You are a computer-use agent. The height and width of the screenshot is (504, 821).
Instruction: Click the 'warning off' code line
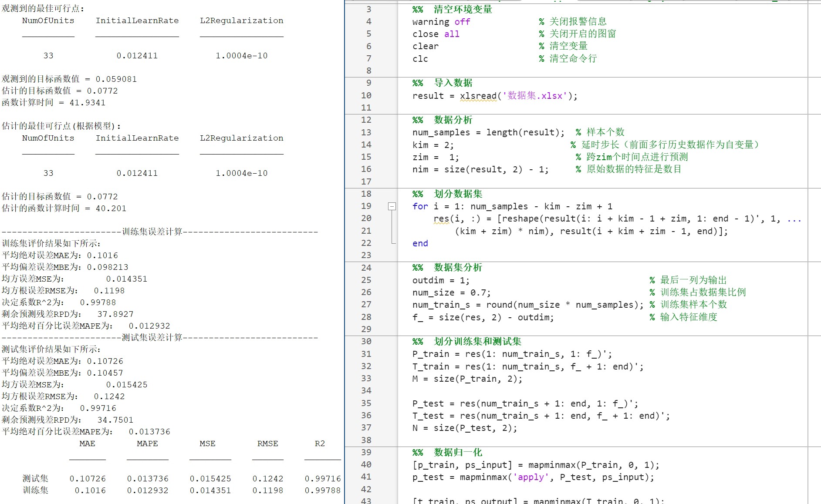pyautogui.click(x=441, y=22)
